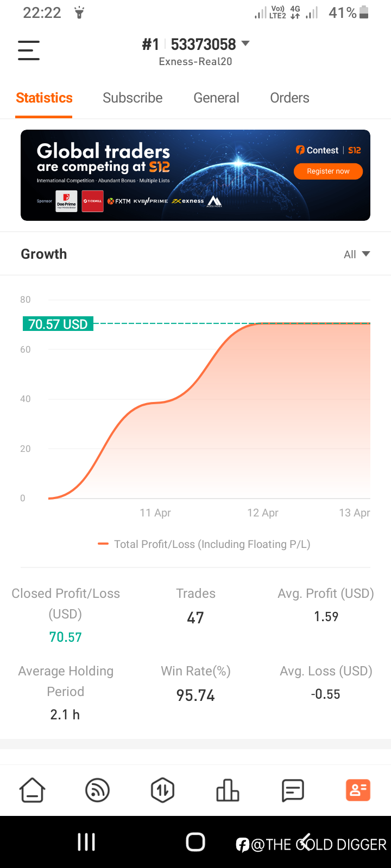Viewport: 391px width, 868px height.
Task: Toggle the Total Profit/Loss legend item
Action: 204,544
